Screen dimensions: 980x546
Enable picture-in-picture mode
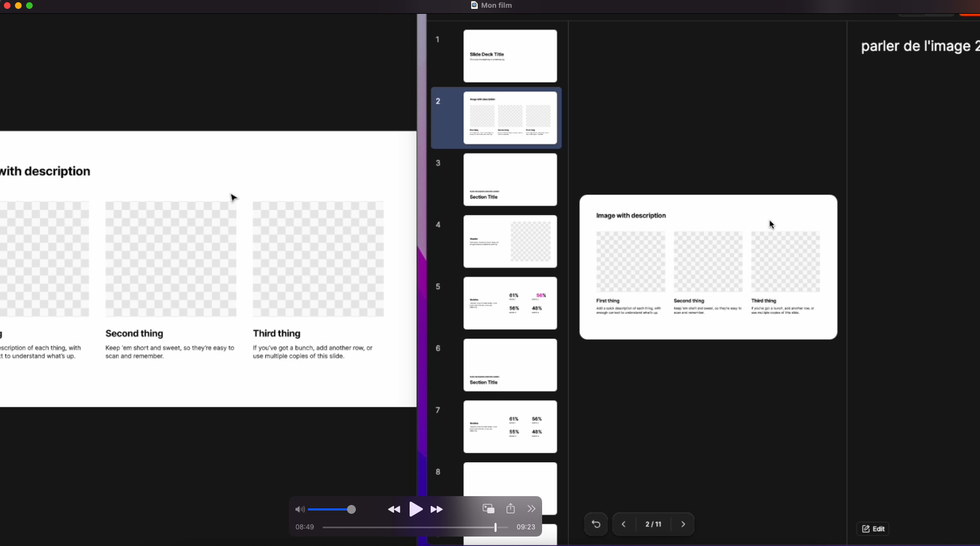tap(488, 509)
